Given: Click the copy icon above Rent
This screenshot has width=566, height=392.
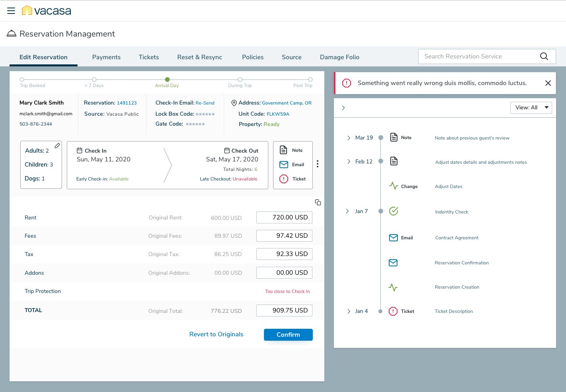Looking at the screenshot, I should click(318, 202).
